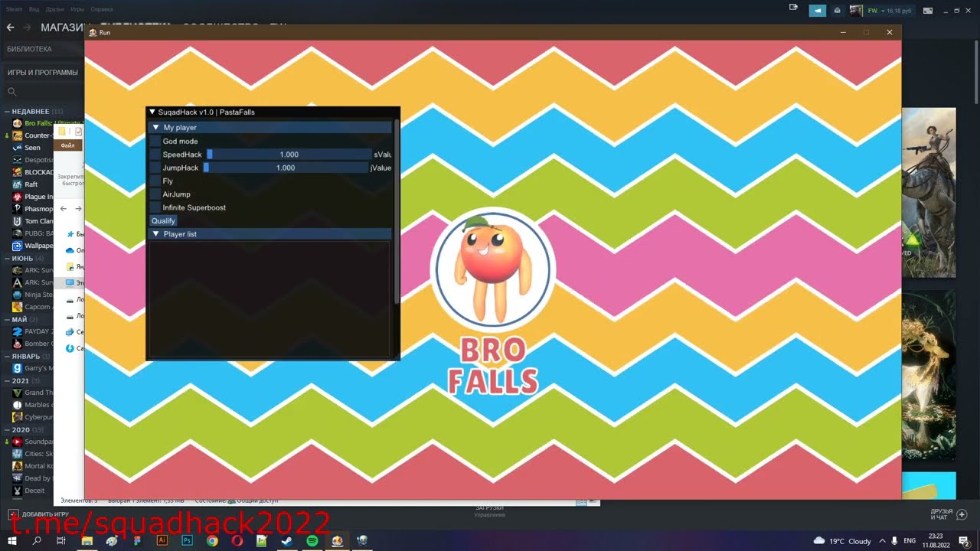Open Task View on taskbar
Viewport: 980px width, 551px height.
pos(61,540)
